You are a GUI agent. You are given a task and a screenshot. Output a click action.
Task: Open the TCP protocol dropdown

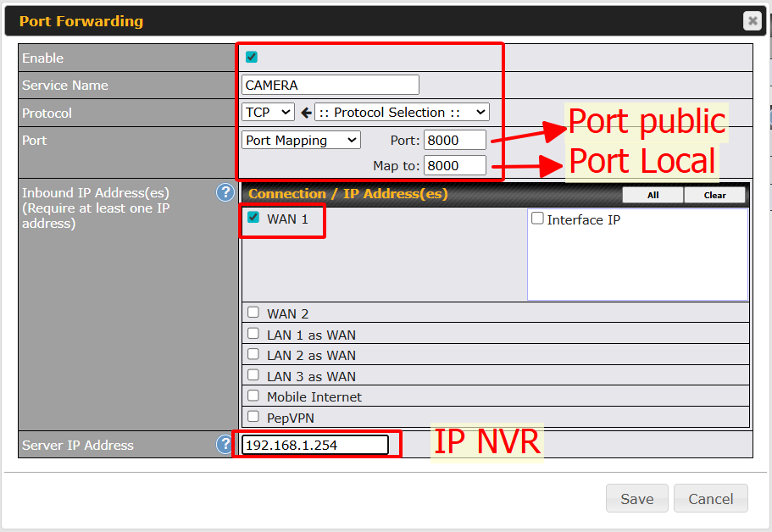coord(268,112)
